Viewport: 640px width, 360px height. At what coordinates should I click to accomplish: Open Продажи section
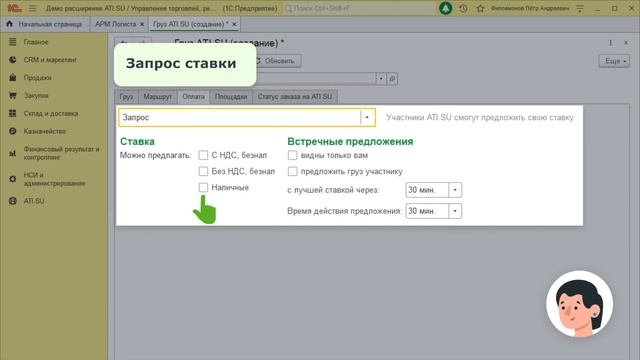pyautogui.click(x=37, y=78)
